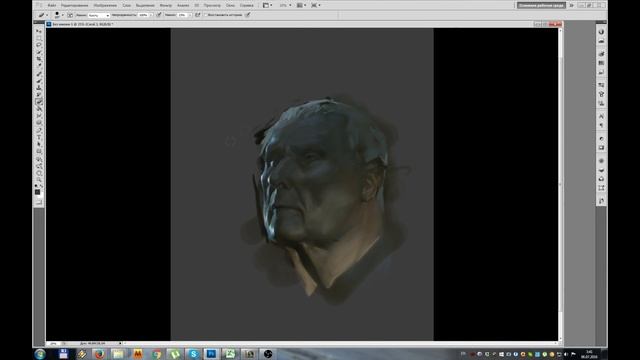Toggle Quick Mask mode button
Image resolution: width=640 pixels, height=360 pixels.
(x=39, y=202)
